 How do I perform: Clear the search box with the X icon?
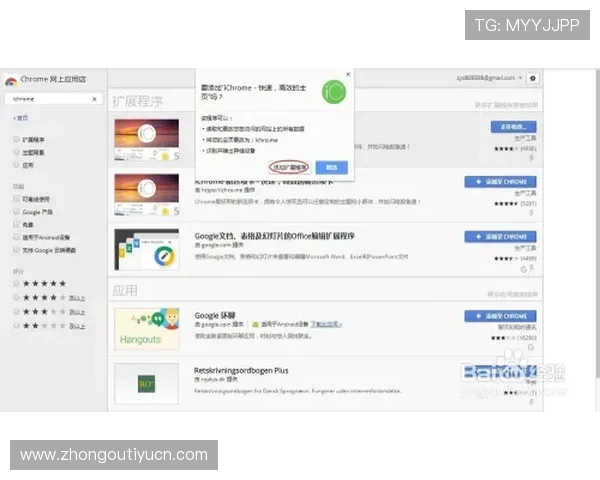[95, 99]
